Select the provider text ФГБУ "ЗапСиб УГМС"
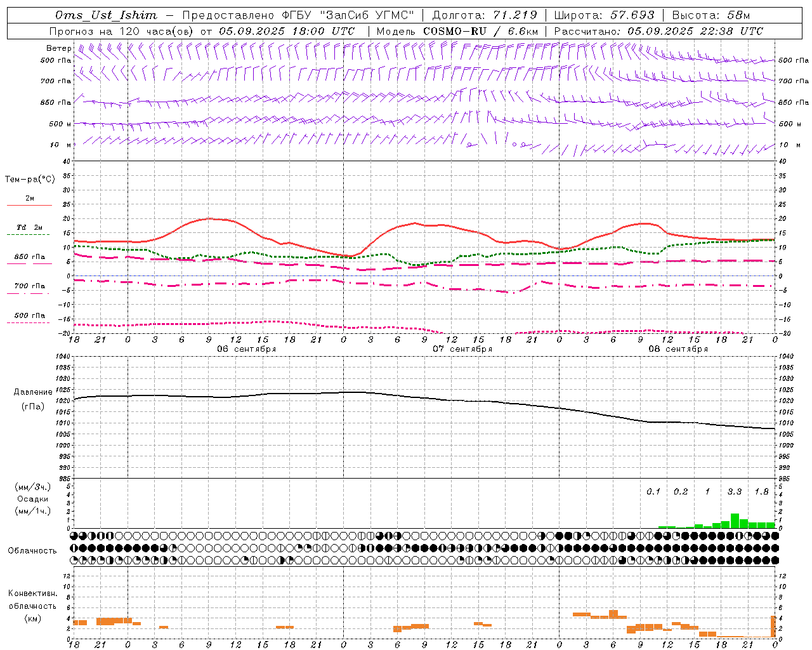This screenshot has width=812, height=650. 347,15
